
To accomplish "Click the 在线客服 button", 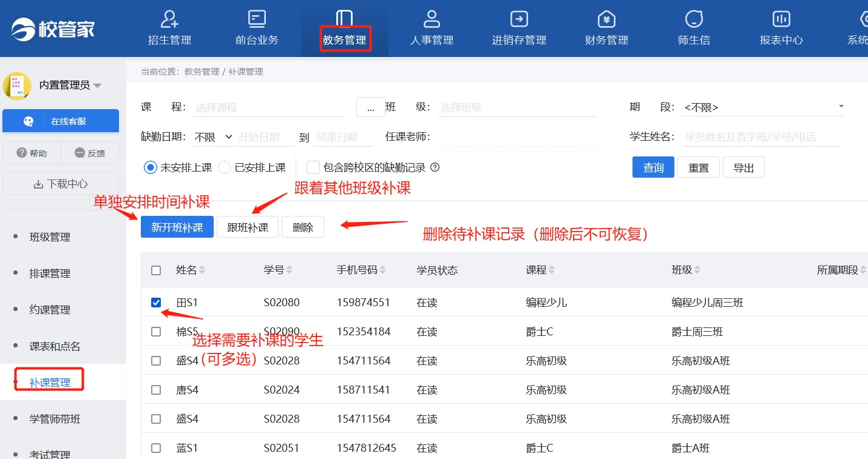I will pyautogui.click(x=61, y=121).
